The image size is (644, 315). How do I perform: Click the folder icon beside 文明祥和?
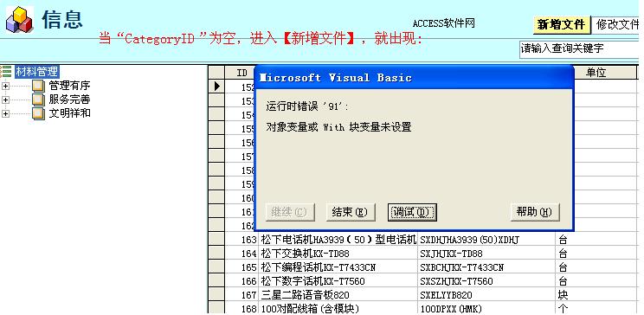coord(38,113)
